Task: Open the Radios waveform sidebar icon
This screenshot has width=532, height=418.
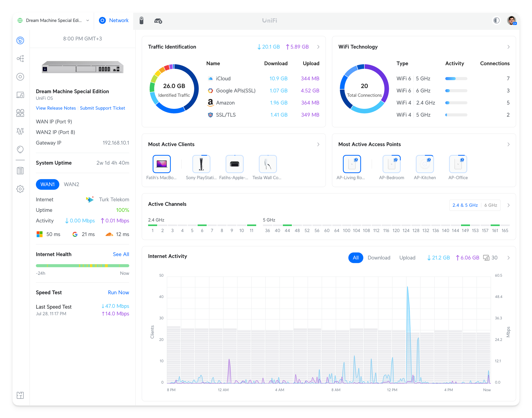Action: pos(20,131)
